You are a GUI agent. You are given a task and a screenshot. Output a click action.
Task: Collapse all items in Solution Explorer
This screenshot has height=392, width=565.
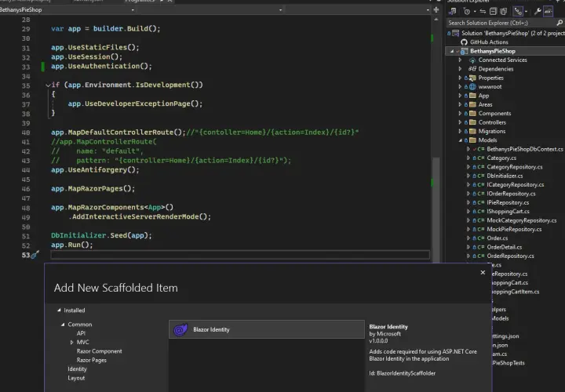pyautogui.click(x=493, y=12)
